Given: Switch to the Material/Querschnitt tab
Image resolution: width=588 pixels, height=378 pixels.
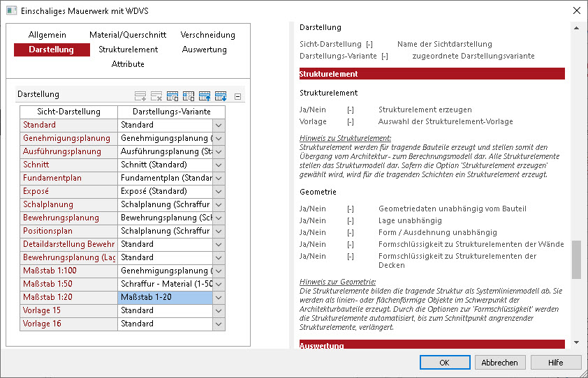Looking at the screenshot, I should click(128, 35).
